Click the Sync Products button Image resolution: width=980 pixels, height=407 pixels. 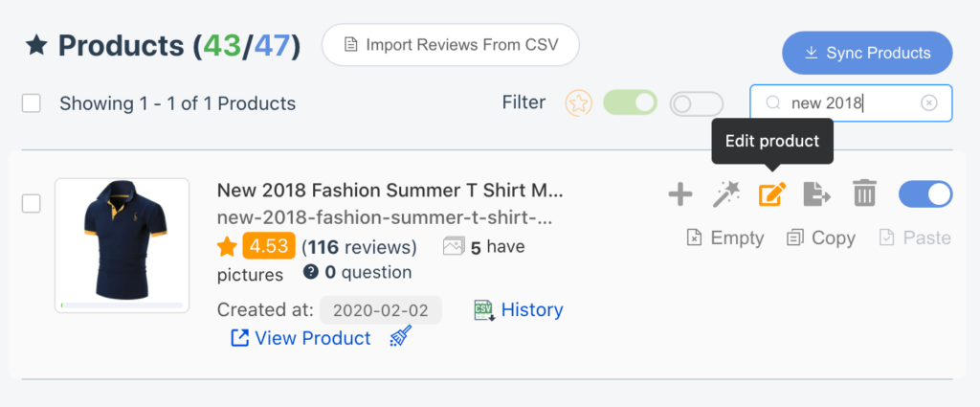click(867, 53)
